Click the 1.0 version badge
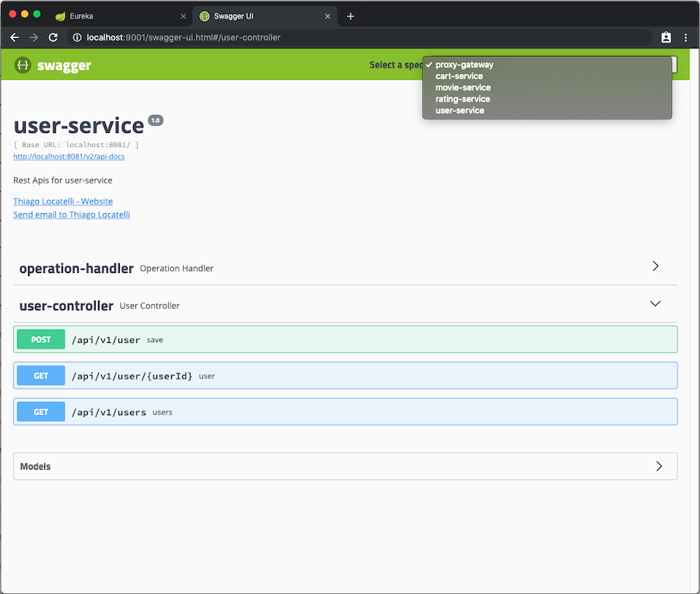 156,121
